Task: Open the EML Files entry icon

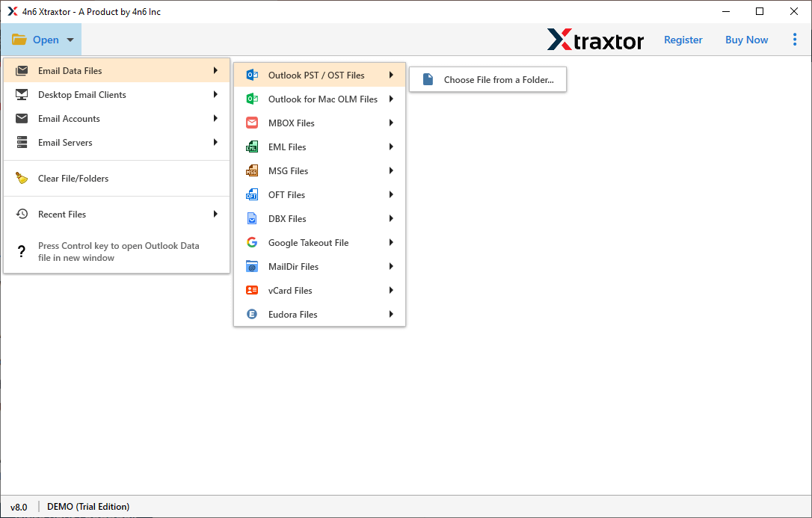Action: (253, 147)
